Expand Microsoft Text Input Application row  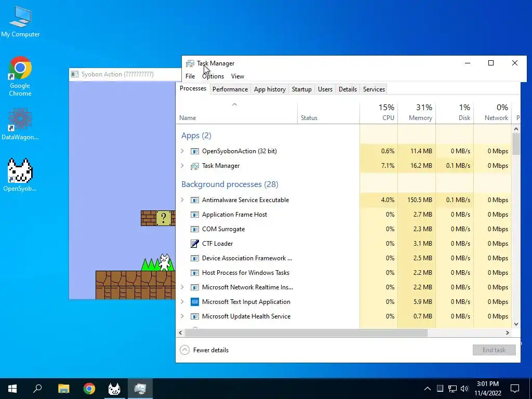tap(182, 302)
